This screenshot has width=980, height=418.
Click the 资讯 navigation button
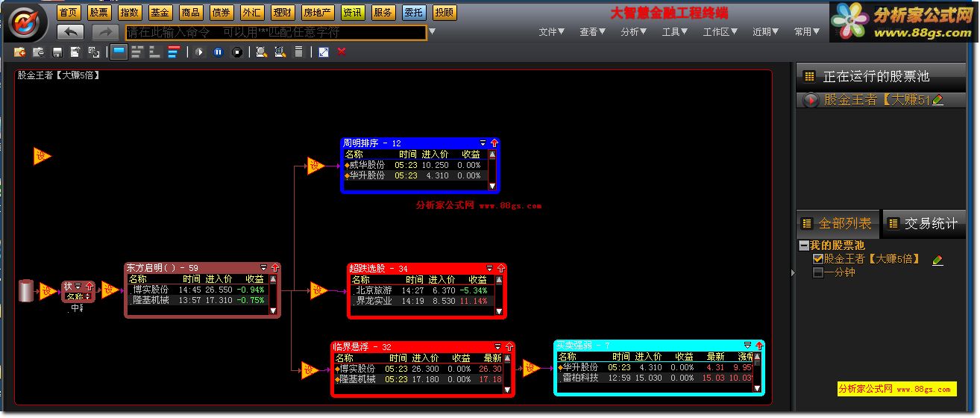pos(353,13)
